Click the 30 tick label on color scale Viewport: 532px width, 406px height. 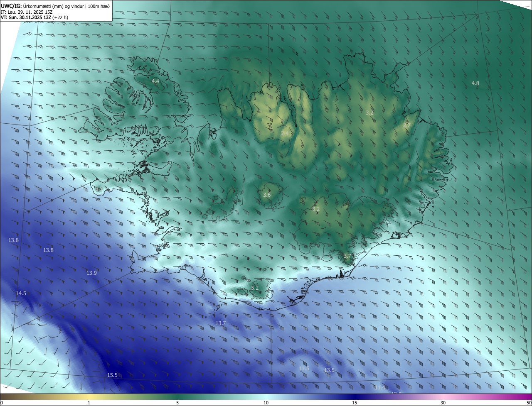(x=443, y=403)
